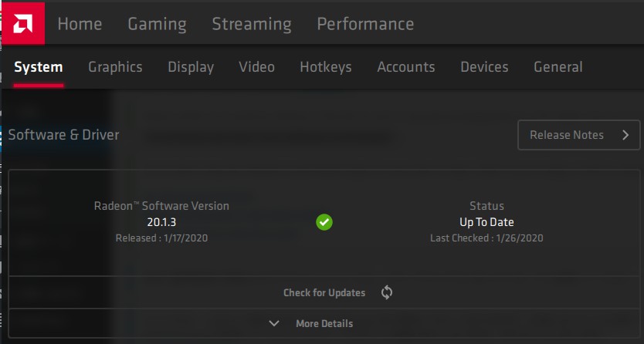This screenshot has height=344, width=644.
Task: Click the AMD logo icon
Action: tap(23, 23)
